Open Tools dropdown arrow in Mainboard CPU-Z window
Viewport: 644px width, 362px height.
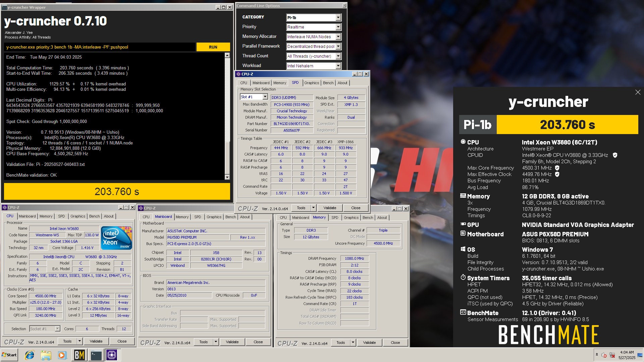(x=216, y=342)
